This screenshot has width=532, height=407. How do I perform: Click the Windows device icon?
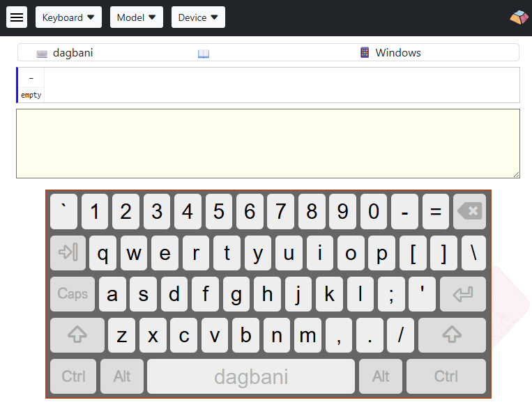click(x=365, y=52)
